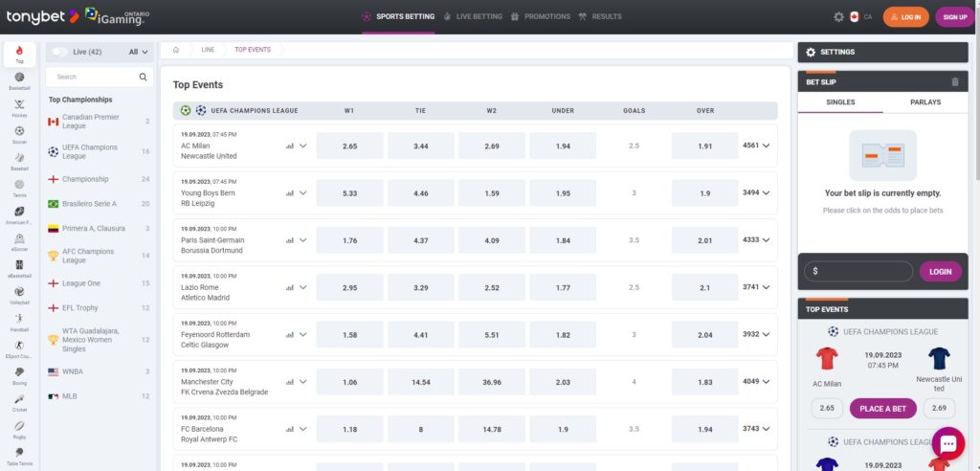Expand 3743 markets for FC Barcelona match
Viewport: 980px width, 471px height.
pos(756,429)
